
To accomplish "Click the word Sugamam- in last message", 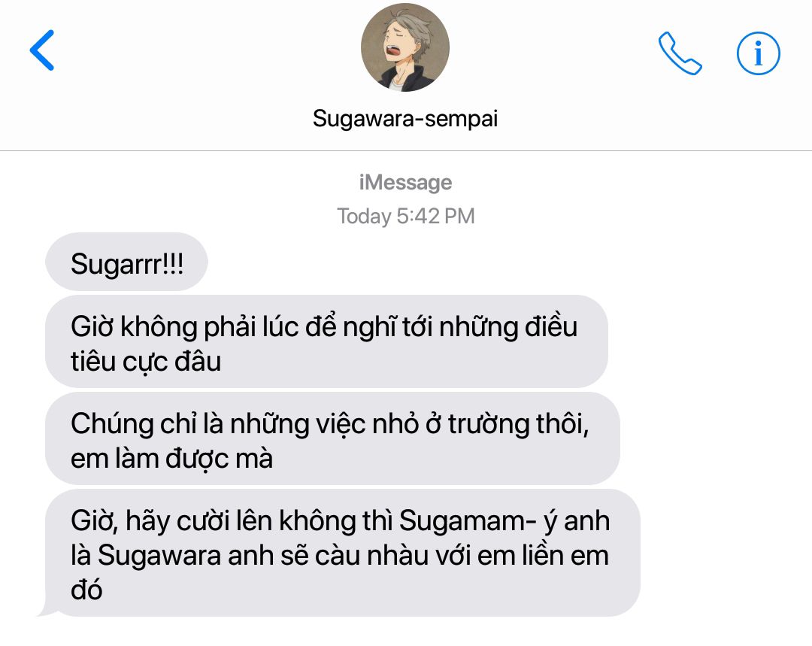I will (x=468, y=520).
